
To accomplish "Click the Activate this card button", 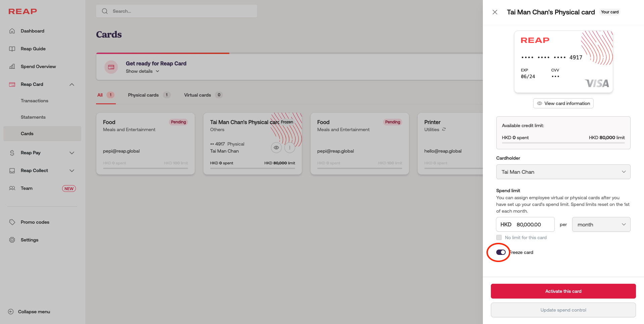I will pos(563,291).
